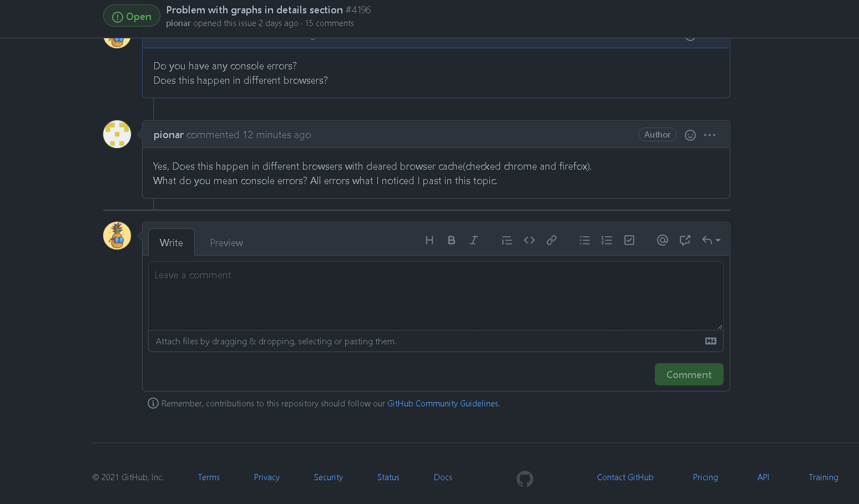Insert a task list checkbox in the comment
Screen dimensions: 859x504
pos(629,240)
